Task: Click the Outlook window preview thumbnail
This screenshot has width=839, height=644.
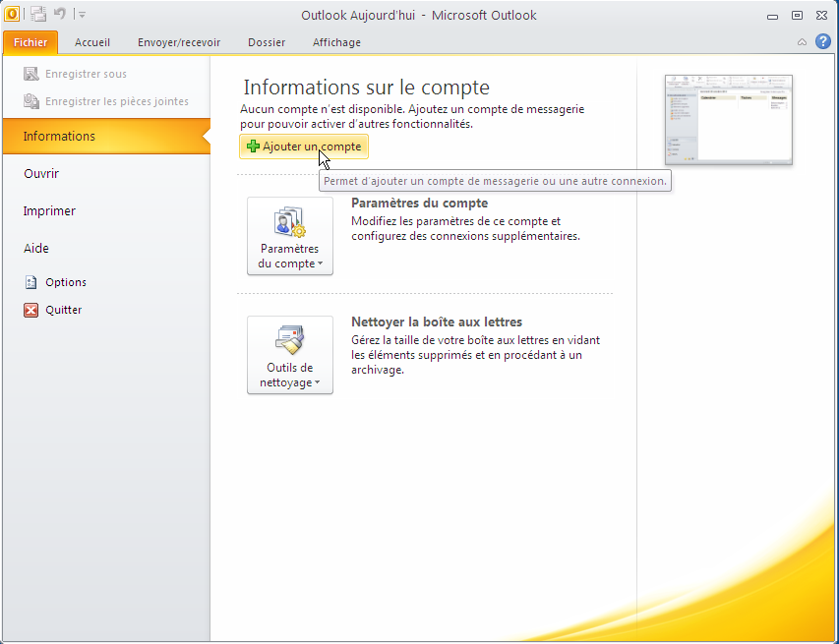Action: (x=729, y=120)
